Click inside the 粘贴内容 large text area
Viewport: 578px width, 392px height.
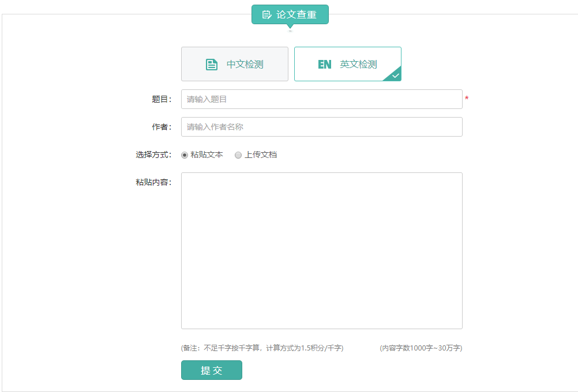pos(321,251)
